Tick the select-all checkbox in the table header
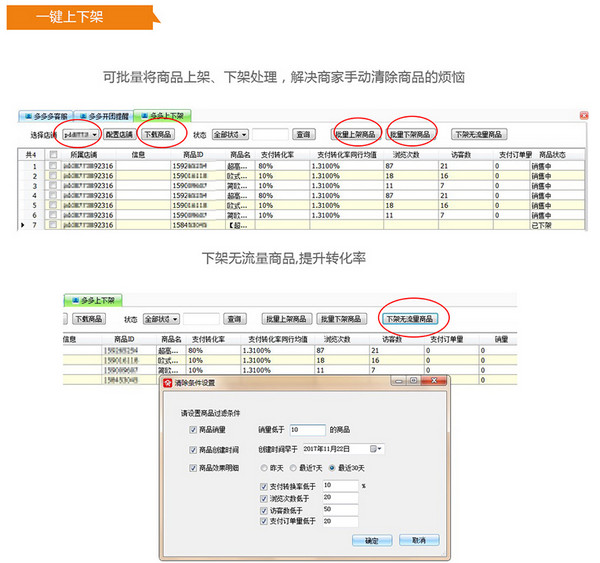This screenshot has height=563, width=600. point(53,154)
